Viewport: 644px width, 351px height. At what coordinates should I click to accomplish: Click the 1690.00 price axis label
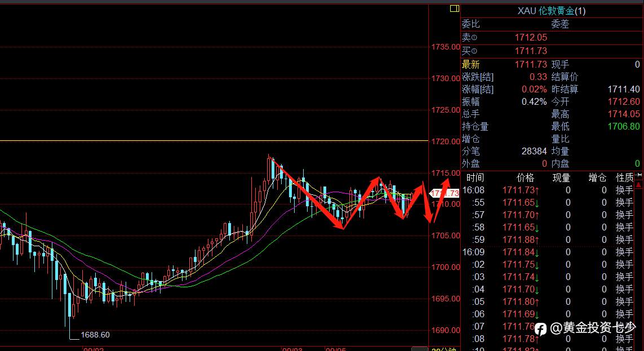[446, 330]
